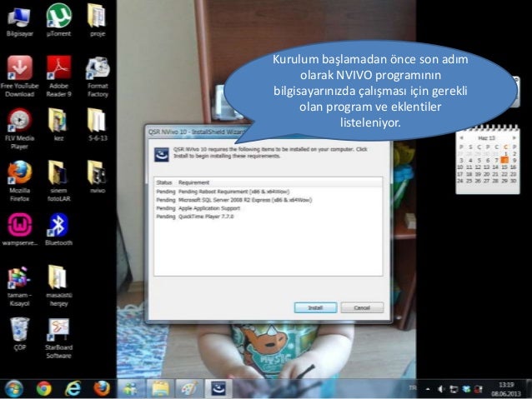Click the network tray icon
This screenshot has height=399, width=532.
point(454,389)
